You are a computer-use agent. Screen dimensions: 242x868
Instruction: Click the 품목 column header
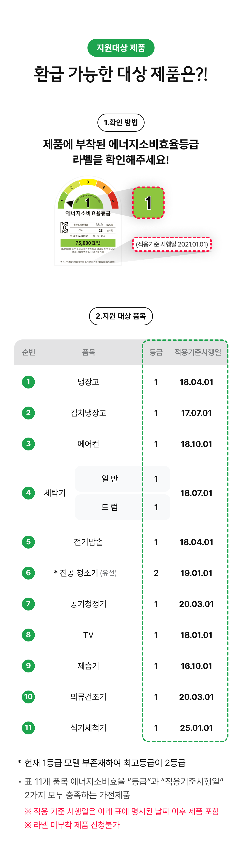tap(89, 352)
